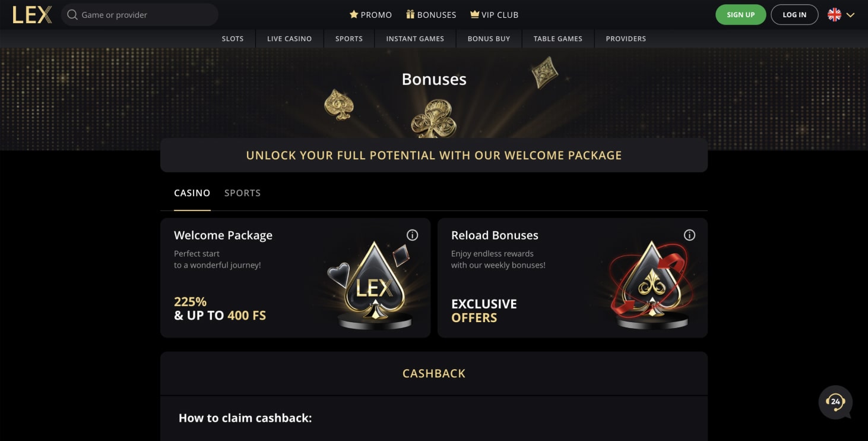Screen dimensions: 868x441
Task: Open the Slots menu
Action: point(233,39)
